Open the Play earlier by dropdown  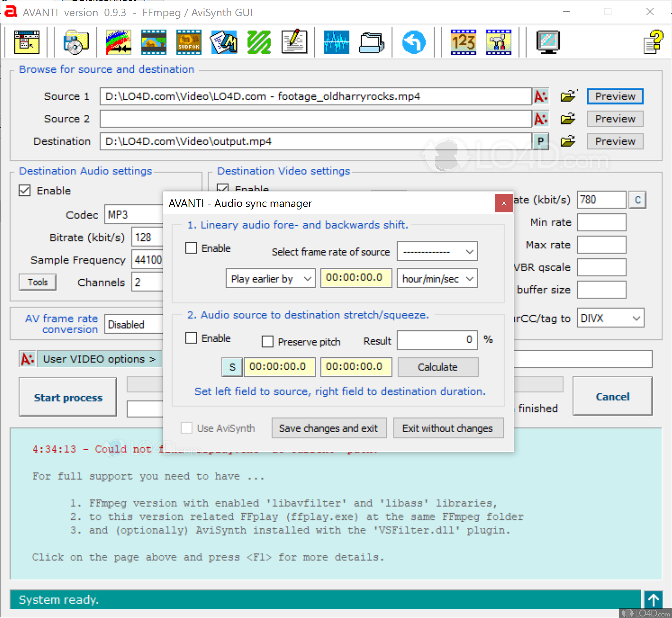[271, 278]
